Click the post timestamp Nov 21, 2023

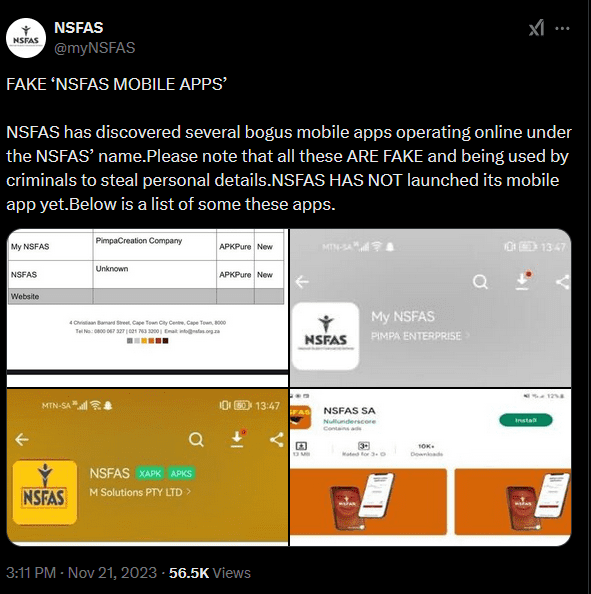[x=112, y=573]
